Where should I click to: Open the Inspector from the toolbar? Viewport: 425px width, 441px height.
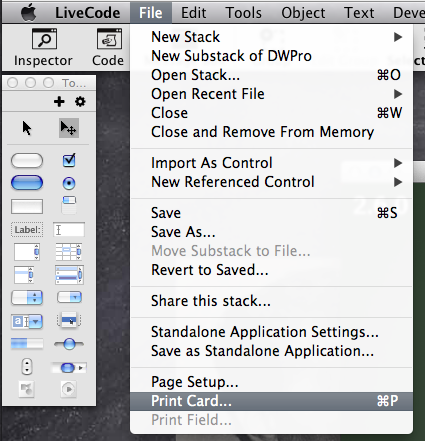43,47
